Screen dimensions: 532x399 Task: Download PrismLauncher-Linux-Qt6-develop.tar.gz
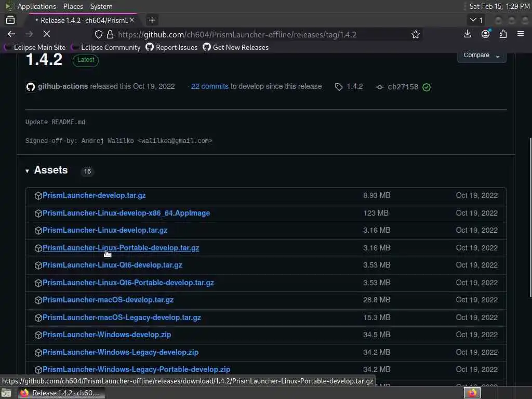112,265
